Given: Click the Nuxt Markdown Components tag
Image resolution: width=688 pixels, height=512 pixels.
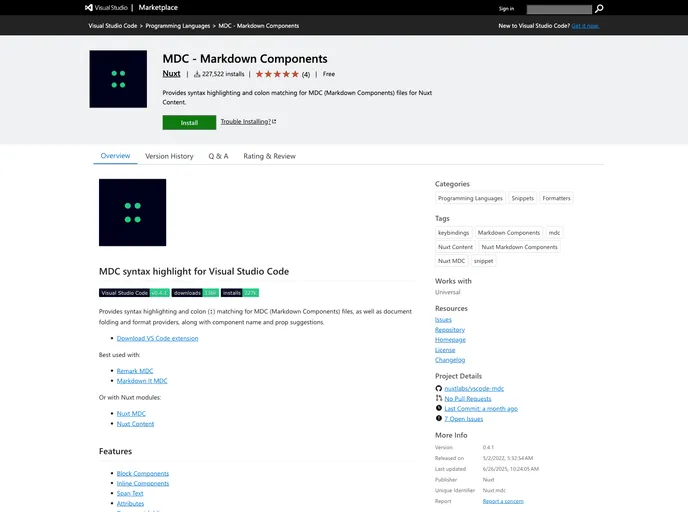Looking at the screenshot, I should [x=519, y=247].
